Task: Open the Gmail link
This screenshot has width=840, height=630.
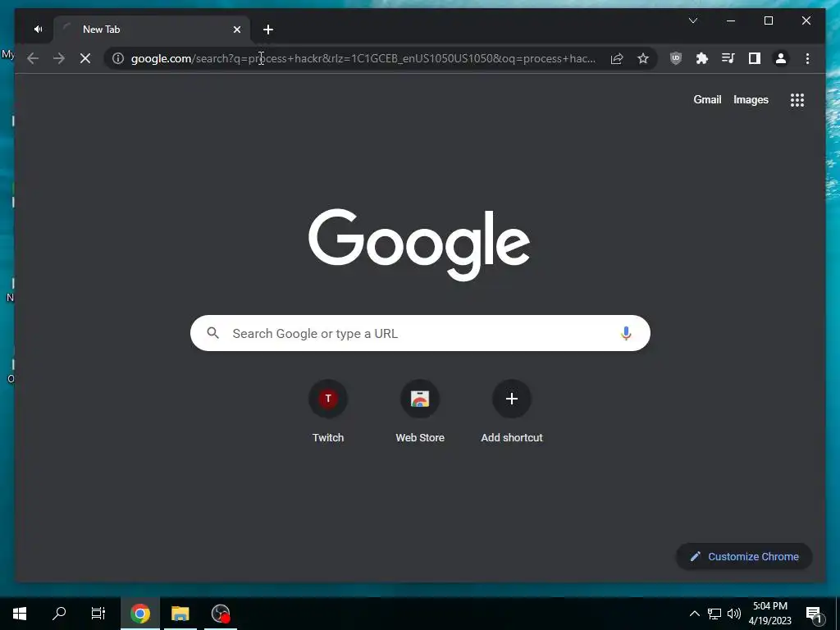Action: 707,99
